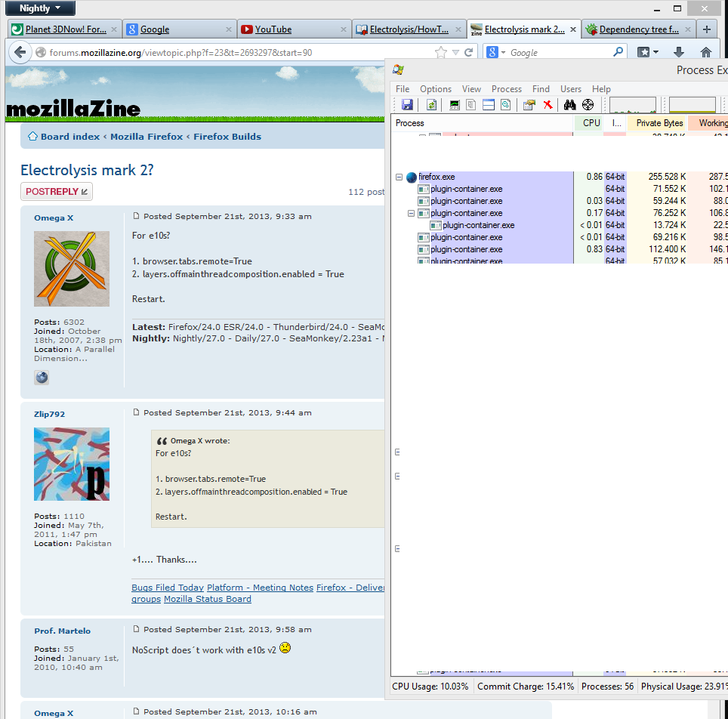The width and height of the screenshot is (728, 719).
Task: Click the Firefox Builds breadcrumb link
Action: tap(227, 137)
